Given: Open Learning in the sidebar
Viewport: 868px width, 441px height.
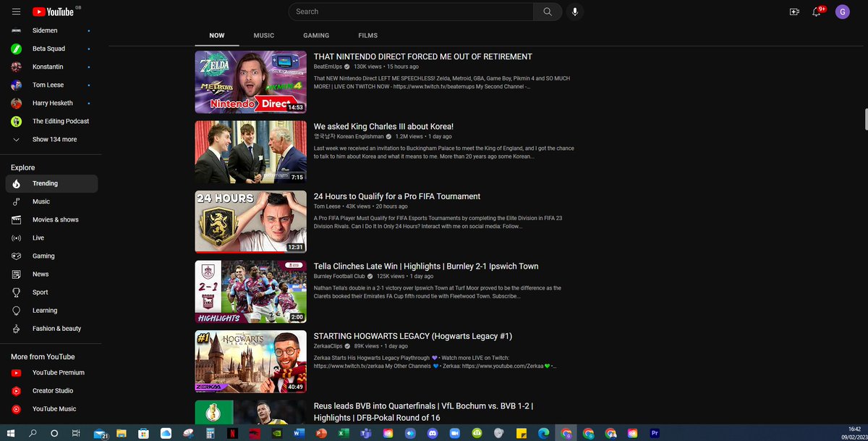Looking at the screenshot, I should pyautogui.click(x=51, y=311).
